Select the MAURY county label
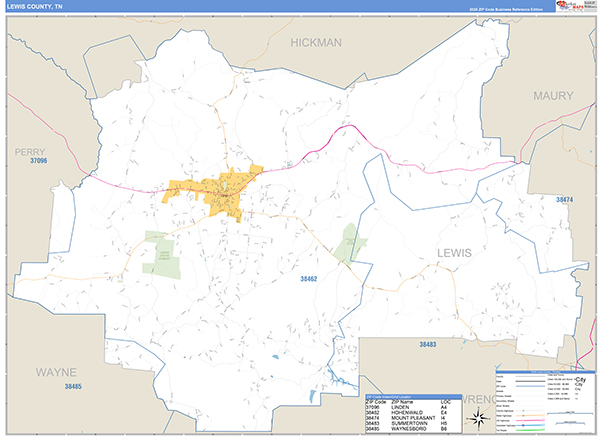 click(x=553, y=96)
